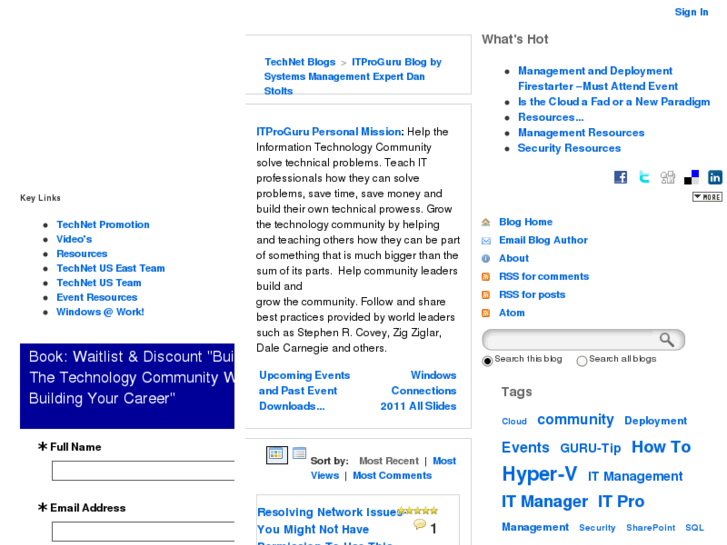
Task: Select Search all blogs radio button
Action: click(x=582, y=360)
